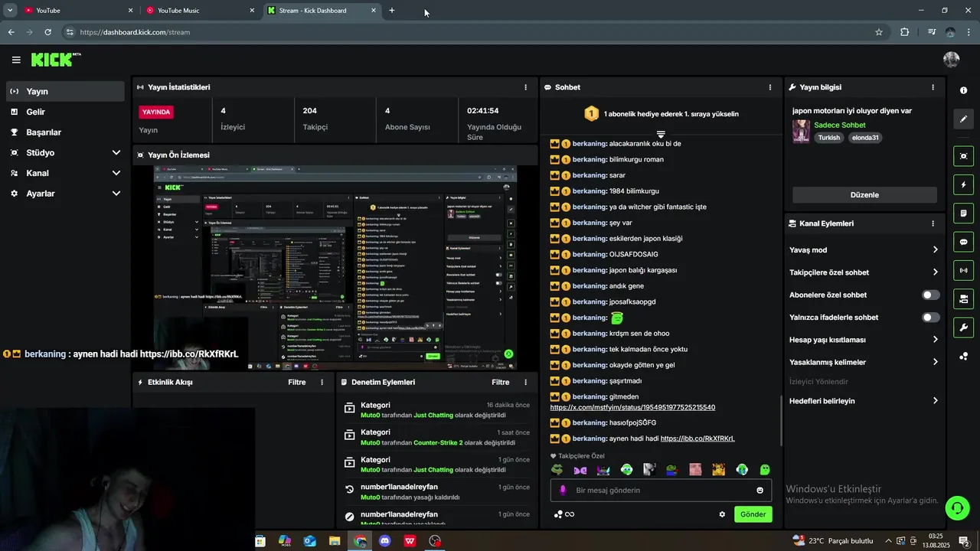This screenshot has height=551, width=980.
Task: Toggle the stream preview panel icon in right rail
Action: (963, 156)
